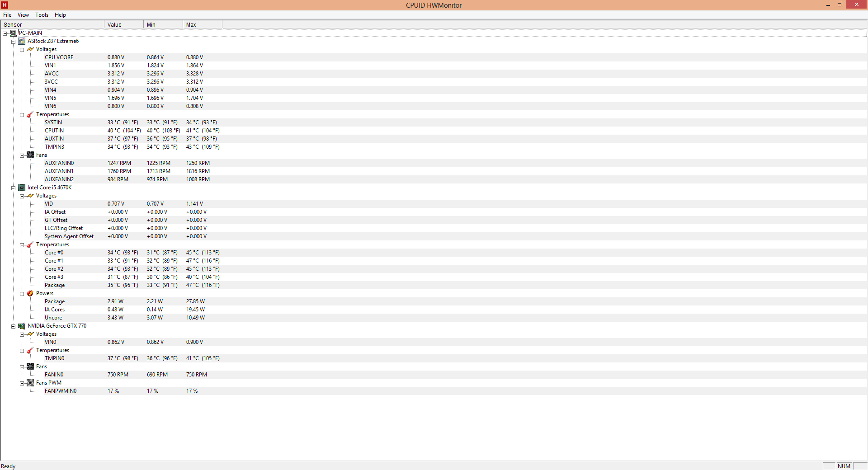Click the 1.141 V max VID value

tap(194, 204)
